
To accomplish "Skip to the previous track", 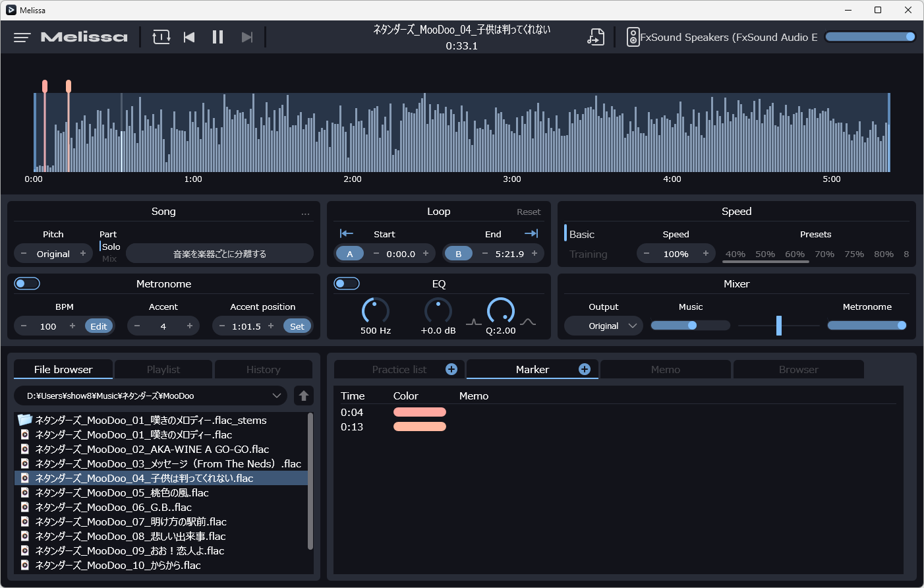I will tap(189, 38).
